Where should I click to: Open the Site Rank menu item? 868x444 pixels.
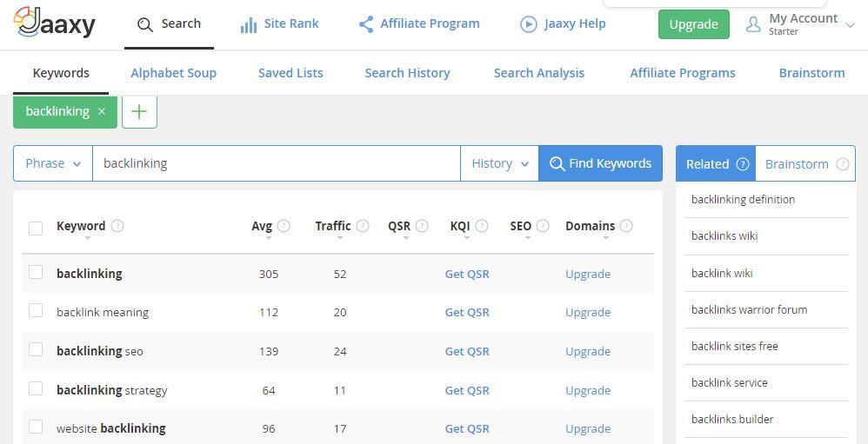tap(279, 24)
